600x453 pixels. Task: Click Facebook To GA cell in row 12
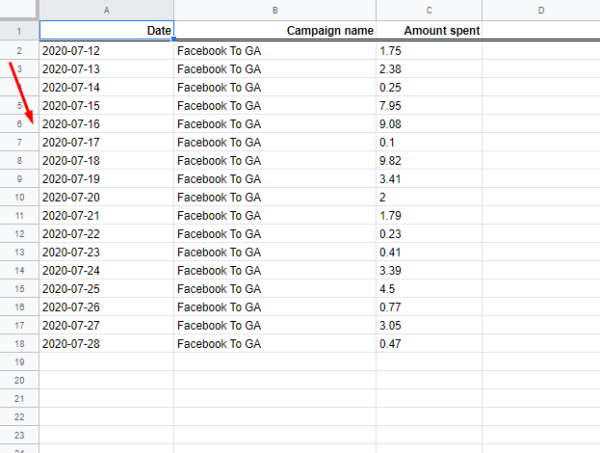click(275, 234)
